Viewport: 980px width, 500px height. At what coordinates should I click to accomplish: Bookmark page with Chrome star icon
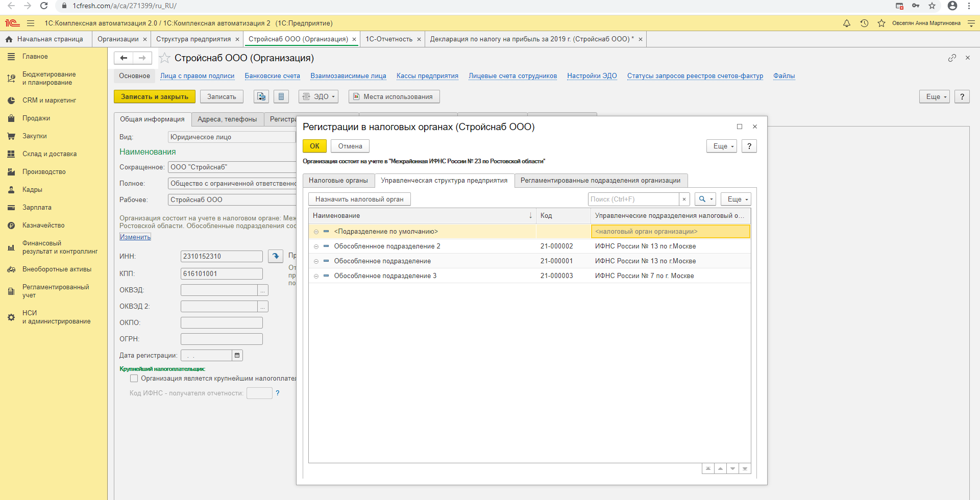pyautogui.click(x=932, y=6)
